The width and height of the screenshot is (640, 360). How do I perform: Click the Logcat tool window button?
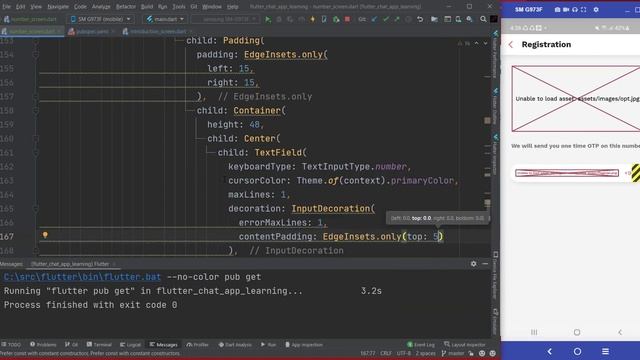(131, 344)
